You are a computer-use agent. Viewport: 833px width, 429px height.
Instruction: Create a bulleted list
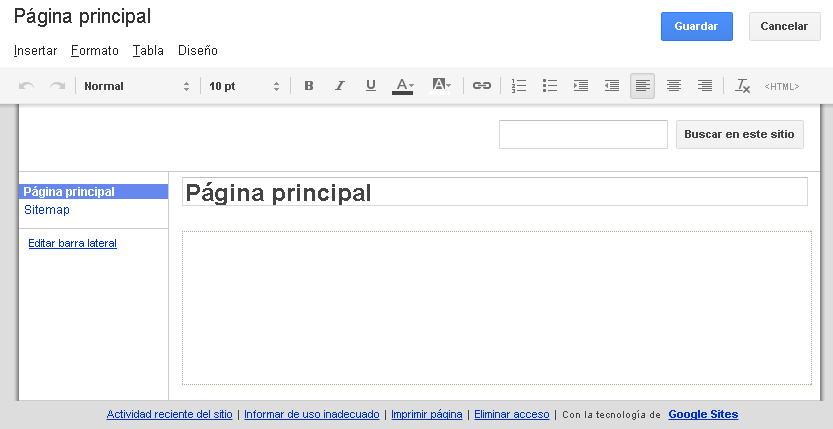point(549,86)
